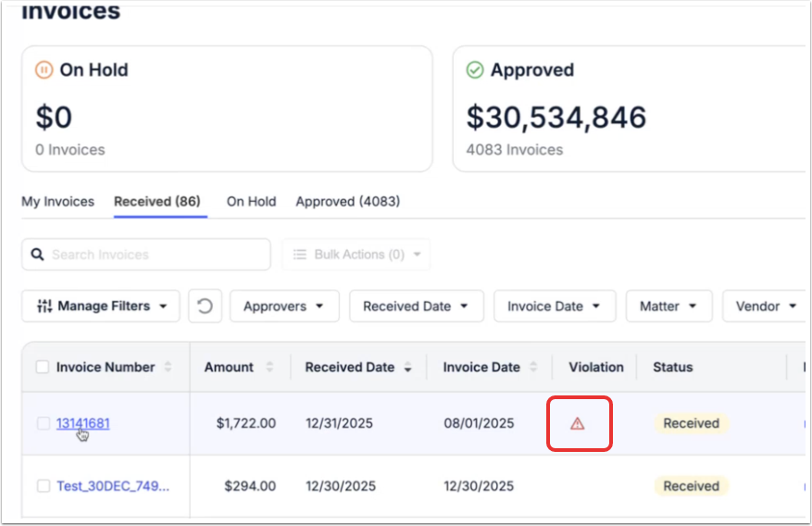Viewport: 812px width, 526px height.
Task: Sort by Received Date column arrows
Action: [408, 367]
